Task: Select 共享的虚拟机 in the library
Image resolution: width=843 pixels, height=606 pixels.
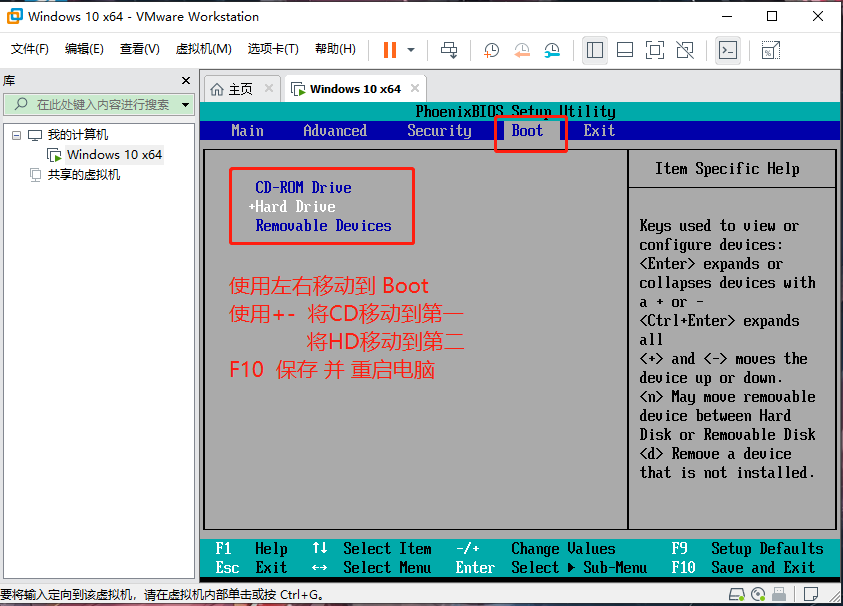Action: pyautogui.click(x=84, y=175)
